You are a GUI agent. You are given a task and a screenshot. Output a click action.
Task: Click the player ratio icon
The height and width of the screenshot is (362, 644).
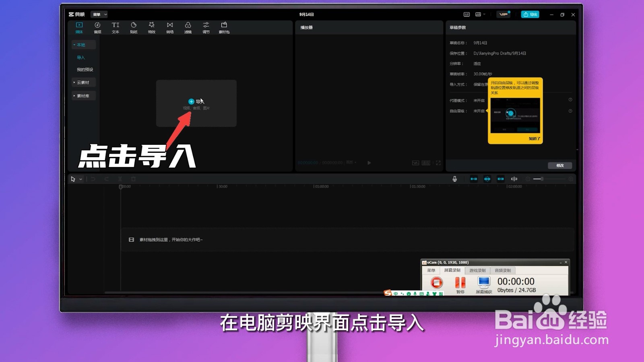tap(426, 163)
